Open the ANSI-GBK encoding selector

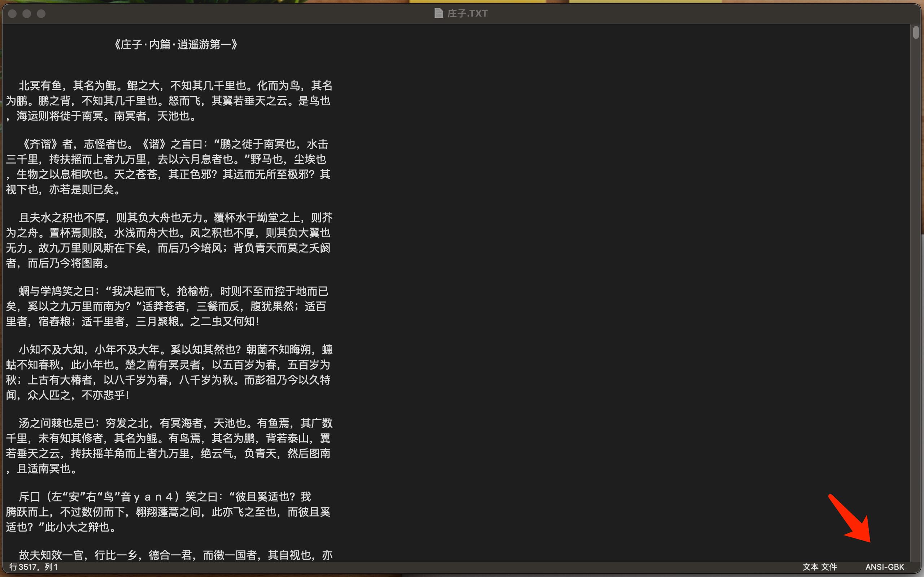pyautogui.click(x=884, y=567)
